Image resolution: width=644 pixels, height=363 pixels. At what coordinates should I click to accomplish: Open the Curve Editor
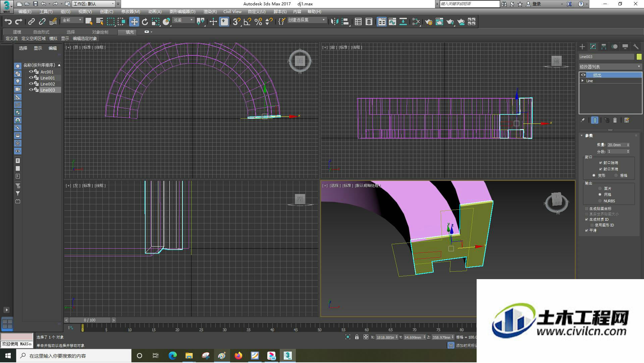pyautogui.click(x=392, y=22)
